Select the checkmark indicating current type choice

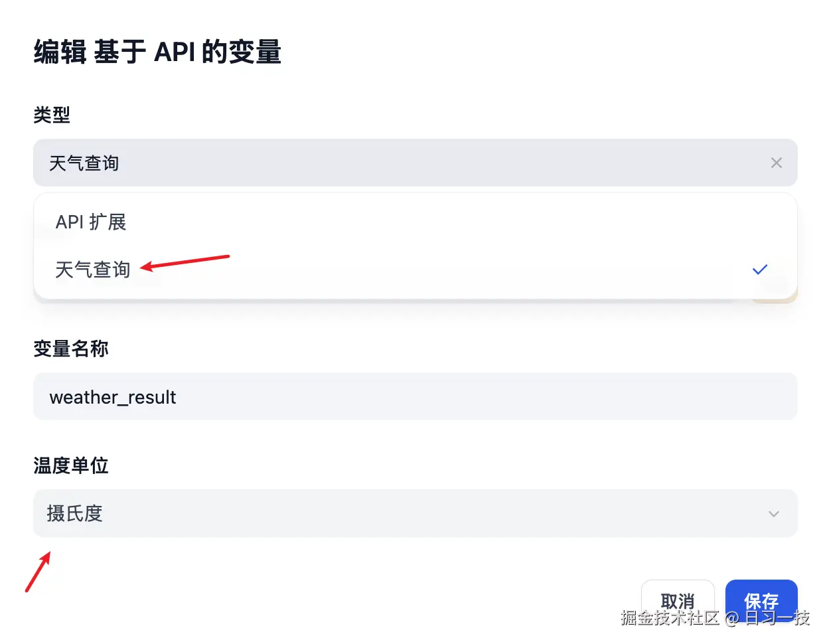click(x=759, y=270)
